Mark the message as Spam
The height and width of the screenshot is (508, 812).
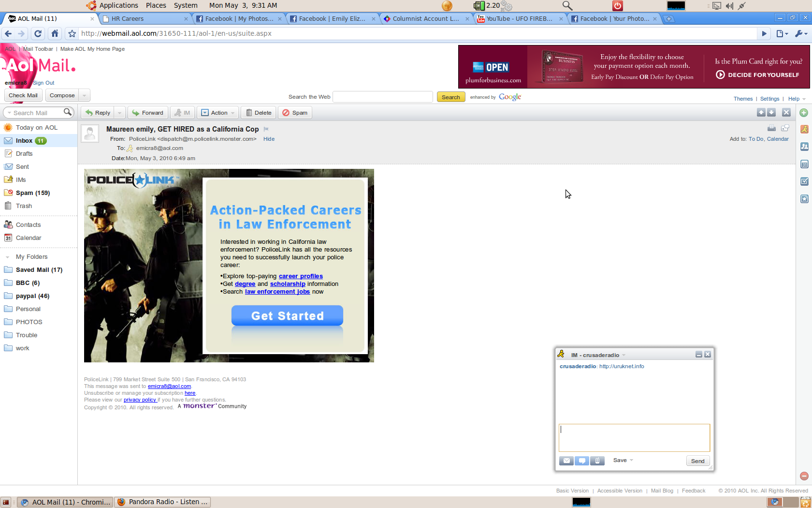pos(295,113)
